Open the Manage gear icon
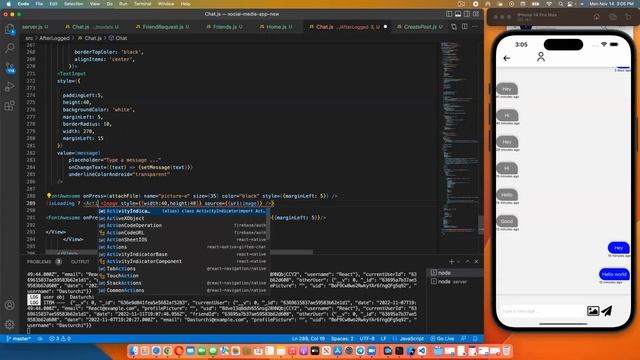The image size is (640, 360). (9, 324)
